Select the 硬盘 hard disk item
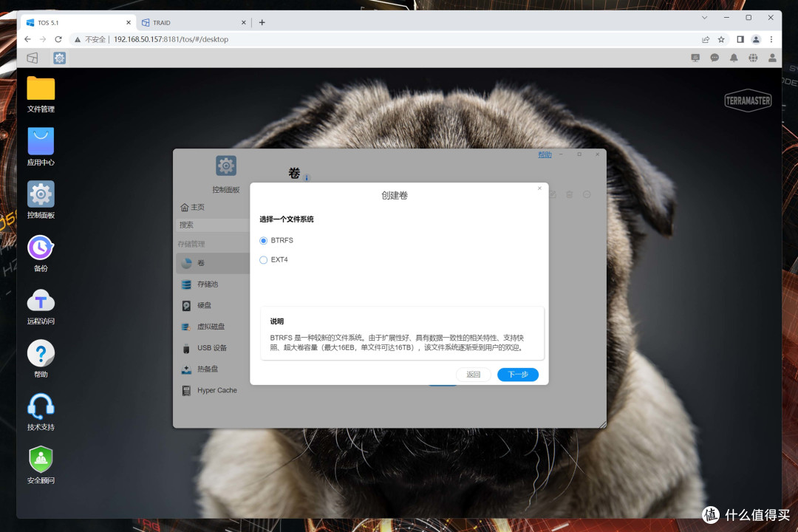 pyautogui.click(x=213, y=305)
